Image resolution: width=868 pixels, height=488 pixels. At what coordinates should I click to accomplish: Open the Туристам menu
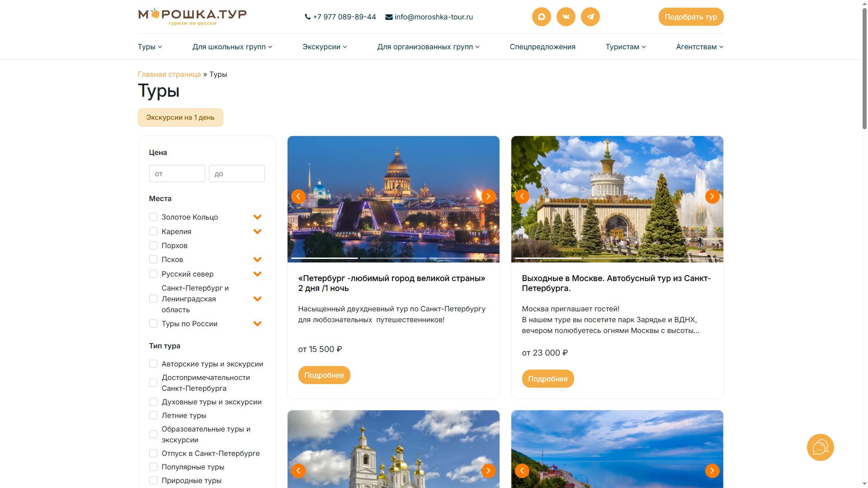click(x=626, y=47)
